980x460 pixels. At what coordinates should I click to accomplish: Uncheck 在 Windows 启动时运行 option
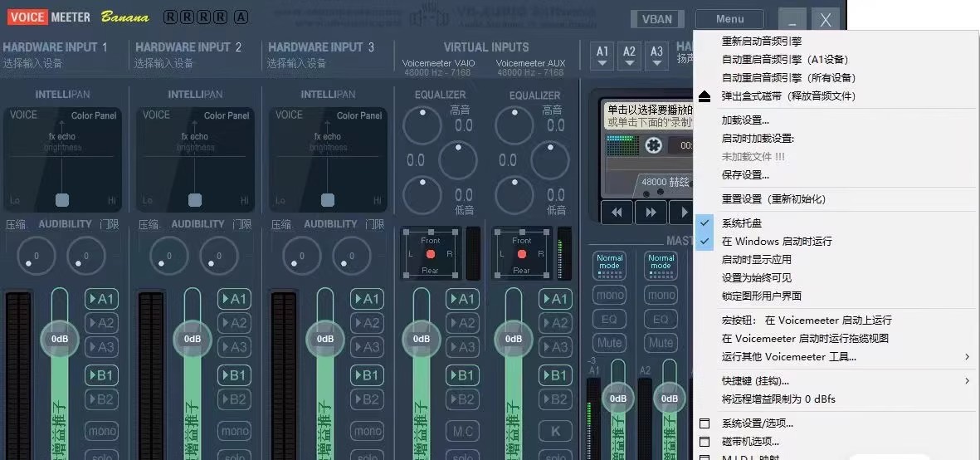pos(705,242)
